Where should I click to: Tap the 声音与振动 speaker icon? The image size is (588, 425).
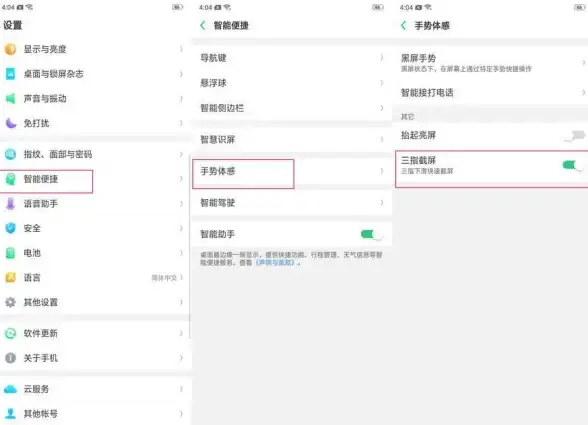10,99
